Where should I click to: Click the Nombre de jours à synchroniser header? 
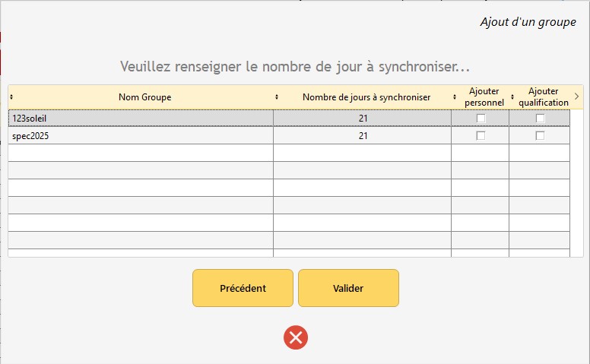click(366, 97)
